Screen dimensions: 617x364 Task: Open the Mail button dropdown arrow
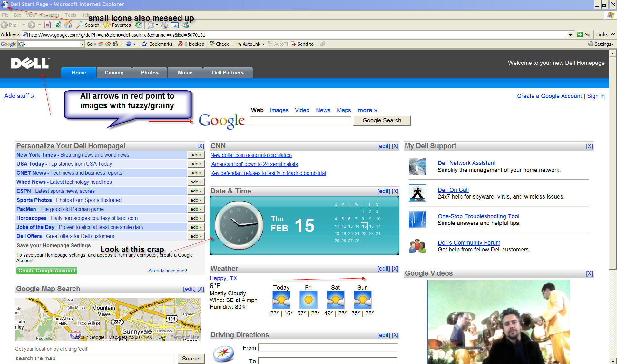[x=157, y=25]
